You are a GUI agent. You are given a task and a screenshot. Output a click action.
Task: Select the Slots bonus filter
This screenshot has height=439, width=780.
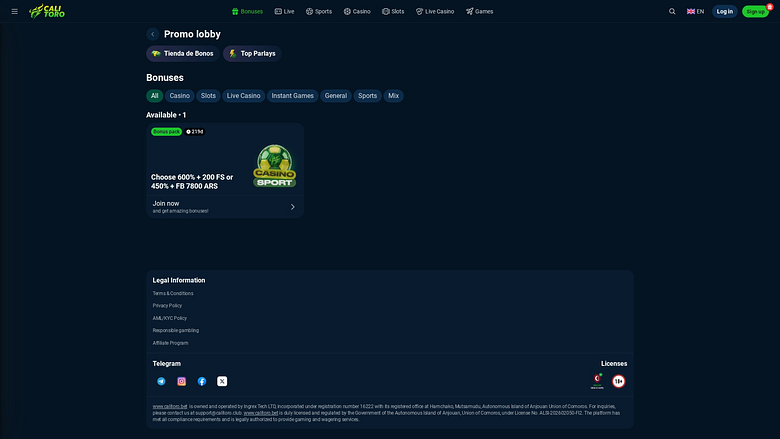208,96
